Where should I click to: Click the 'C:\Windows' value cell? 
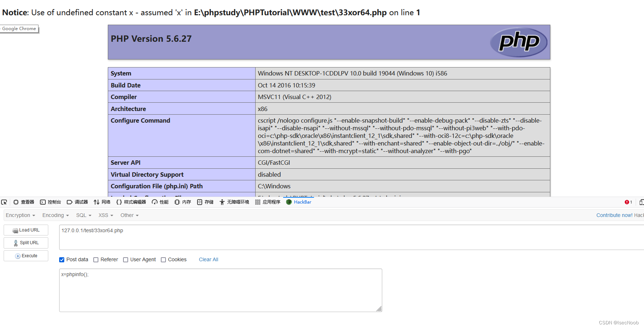[x=274, y=186]
